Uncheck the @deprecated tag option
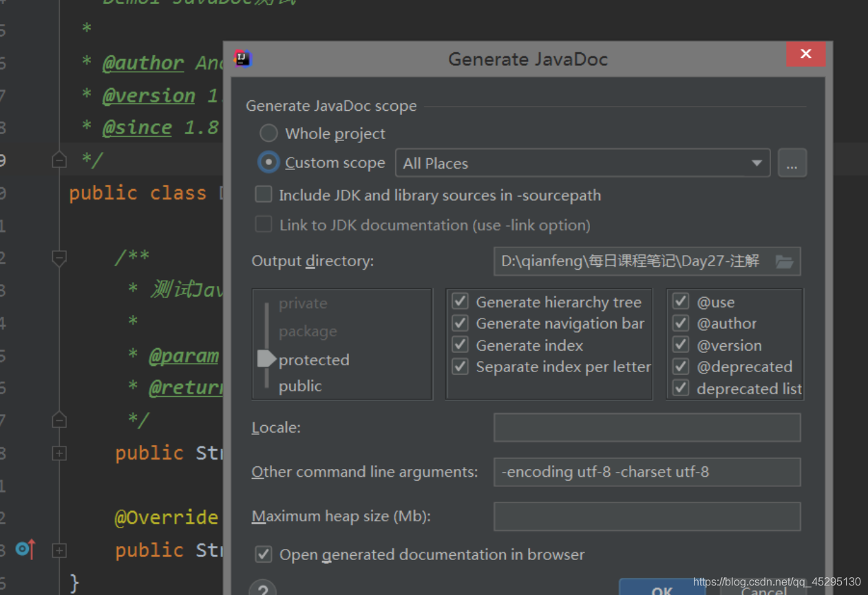868x595 pixels. [681, 366]
